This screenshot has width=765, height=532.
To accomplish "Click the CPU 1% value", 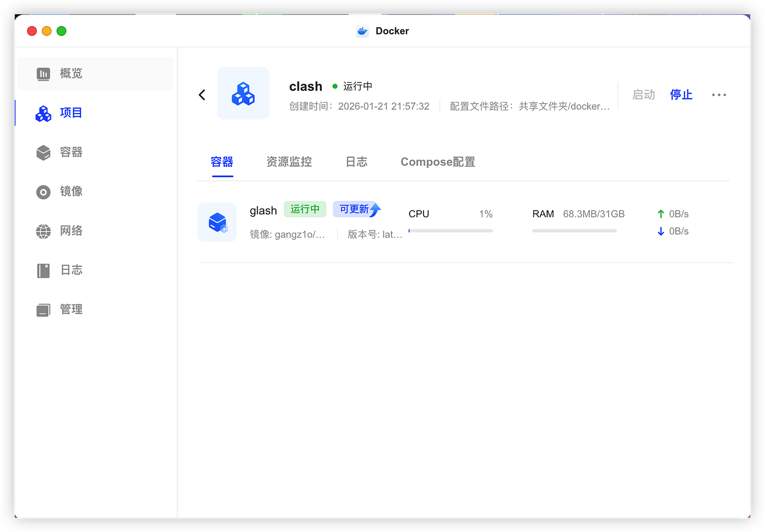I will [486, 214].
